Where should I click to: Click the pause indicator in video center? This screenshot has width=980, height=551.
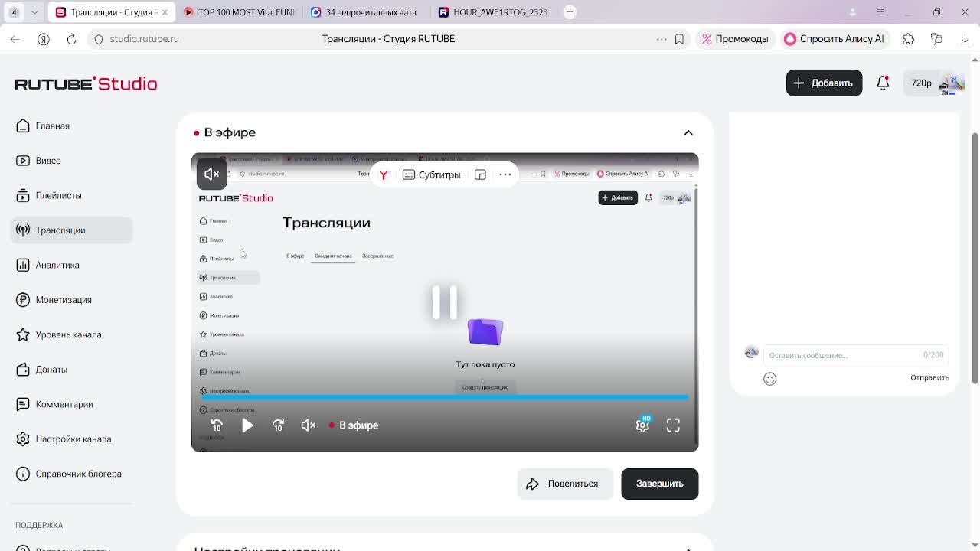pos(445,302)
